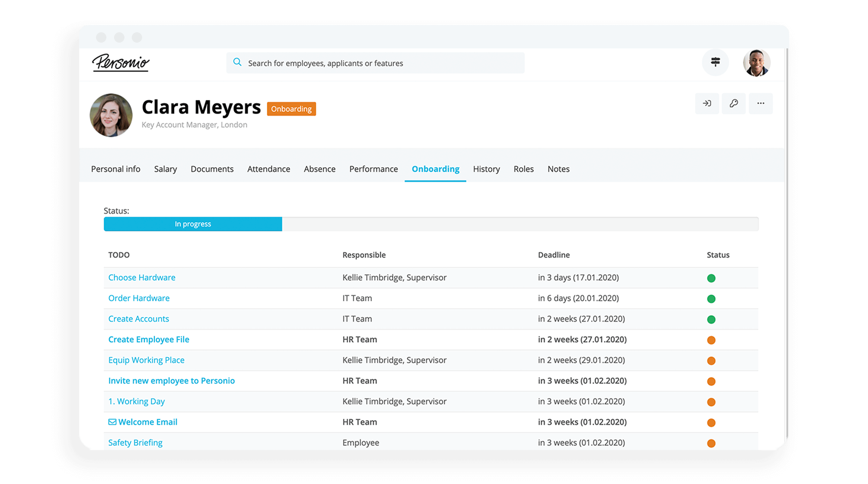
Task: Click the In progress status progress bar
Action: 192,224
